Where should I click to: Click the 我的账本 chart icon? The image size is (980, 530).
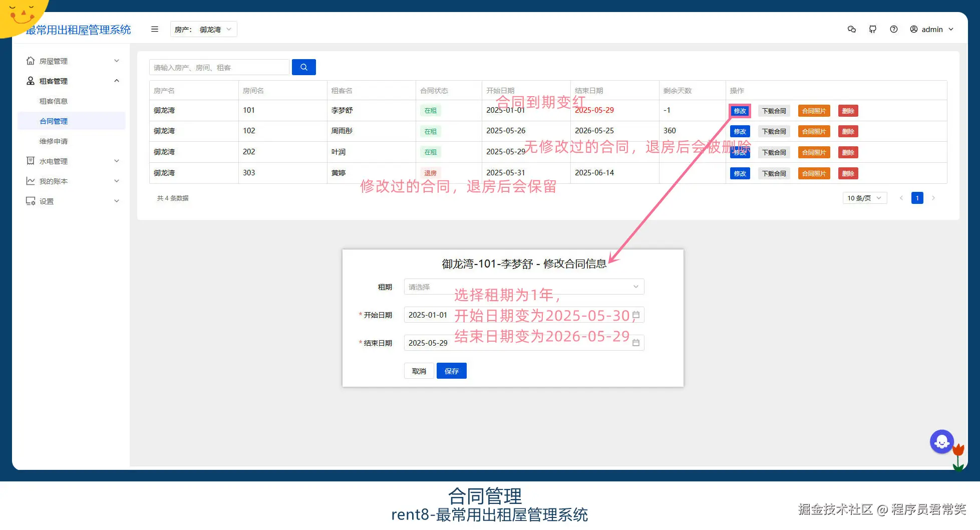pyautogui.click(x=30, y=181)
